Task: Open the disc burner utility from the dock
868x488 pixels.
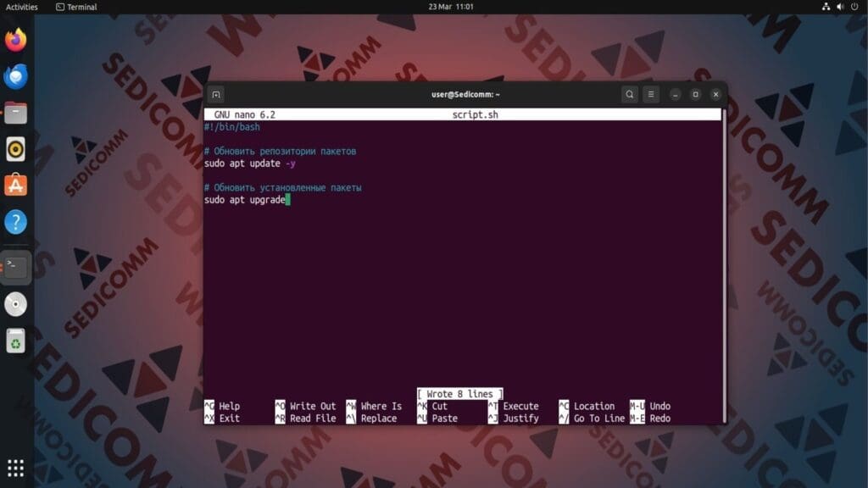Action: [15, 302]
